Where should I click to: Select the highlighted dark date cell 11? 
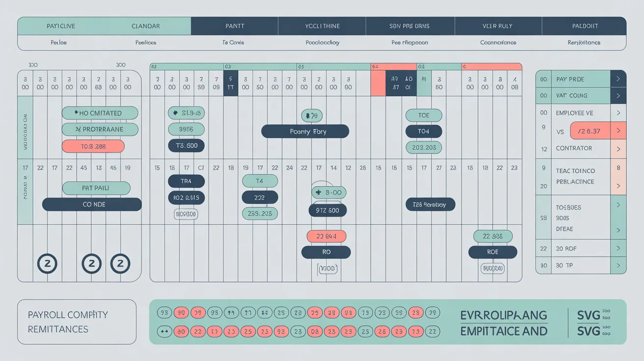tap(230, 83)
